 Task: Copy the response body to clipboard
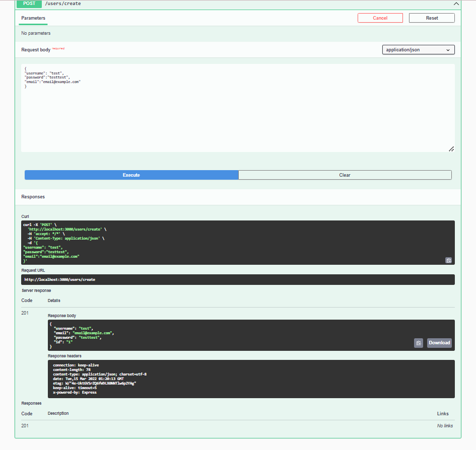click(418, 343)
